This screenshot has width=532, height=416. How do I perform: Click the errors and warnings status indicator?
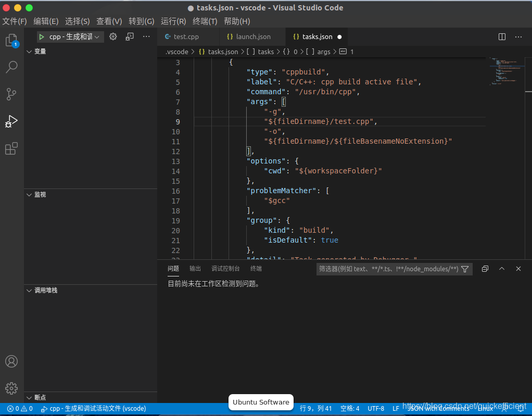[x=20, y=409]
